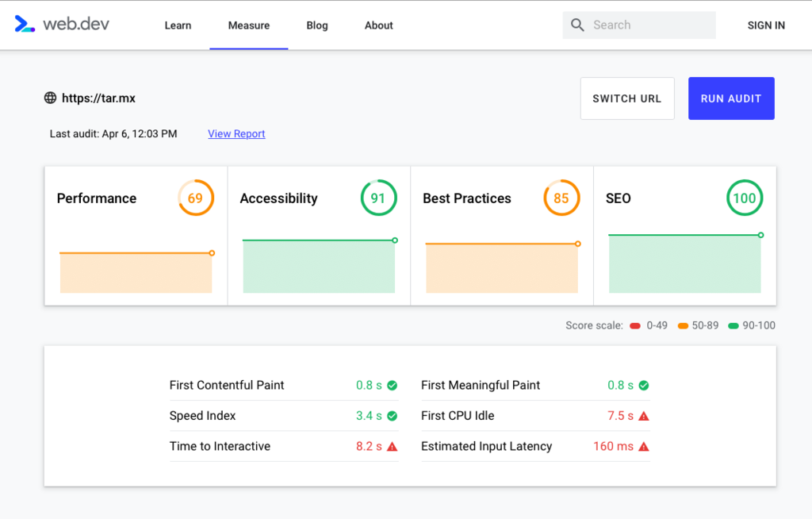The image size is (812, 519).
Task: Click the Performance card title
Action: point(97,198)
